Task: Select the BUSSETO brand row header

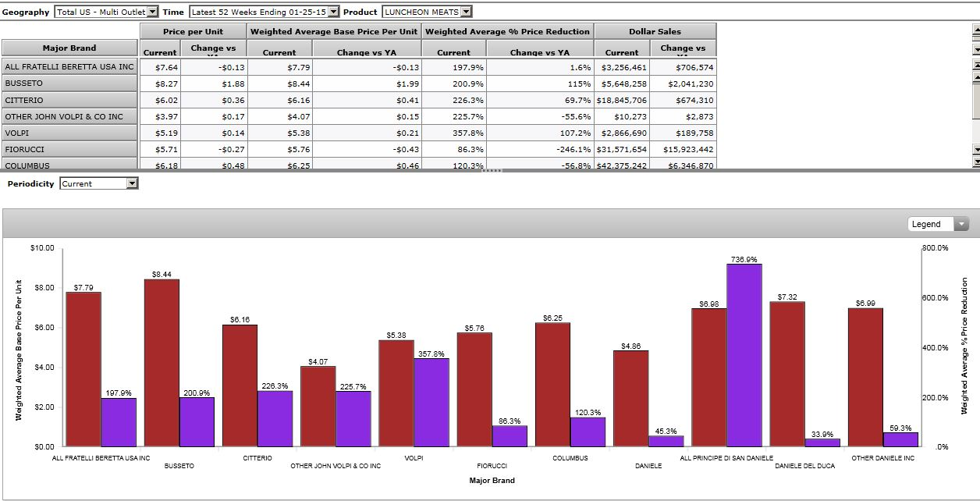Action: [x=70, y=83]
